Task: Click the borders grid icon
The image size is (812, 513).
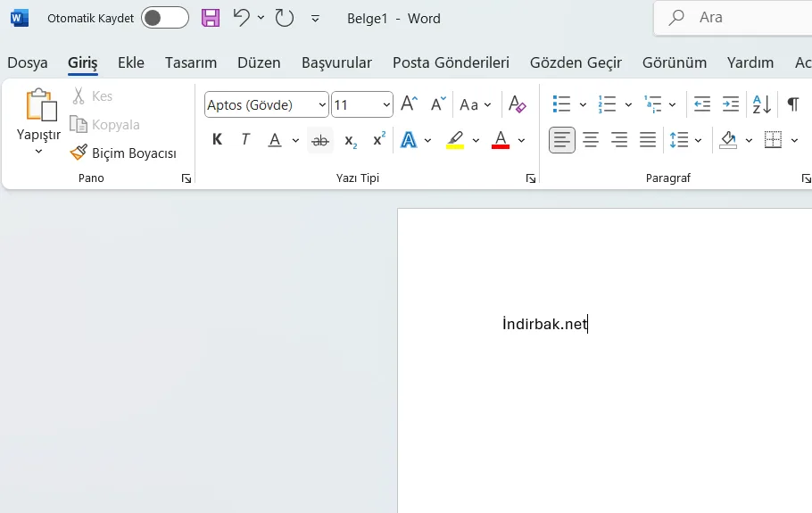Action: 773,140
